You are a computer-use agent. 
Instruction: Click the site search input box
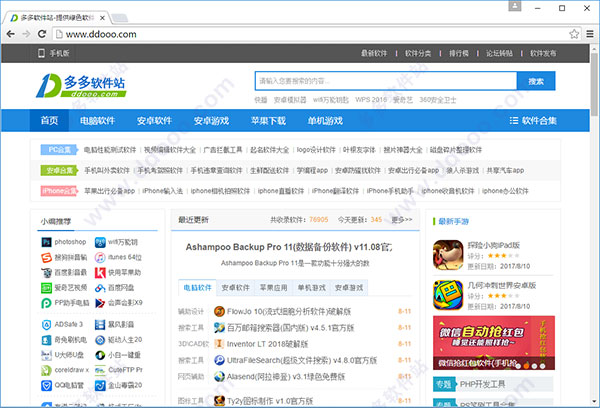click(386, 81)
